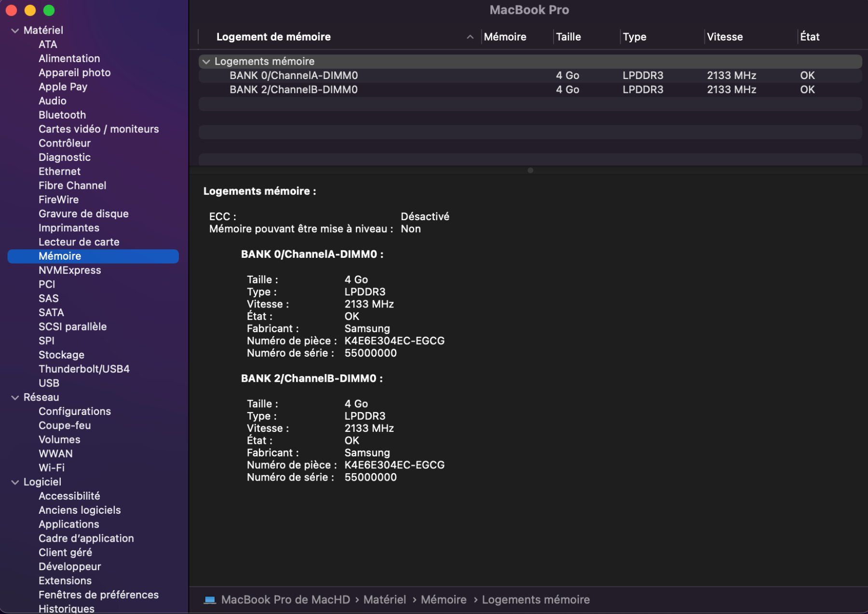Sort by the Taille column header
The image size is (868, 614).
569,37
